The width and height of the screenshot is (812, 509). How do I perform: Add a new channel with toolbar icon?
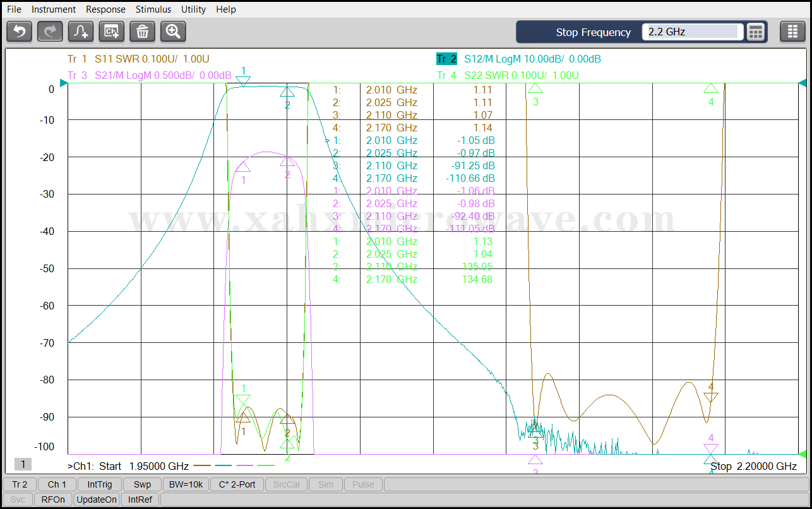[112, 32]
